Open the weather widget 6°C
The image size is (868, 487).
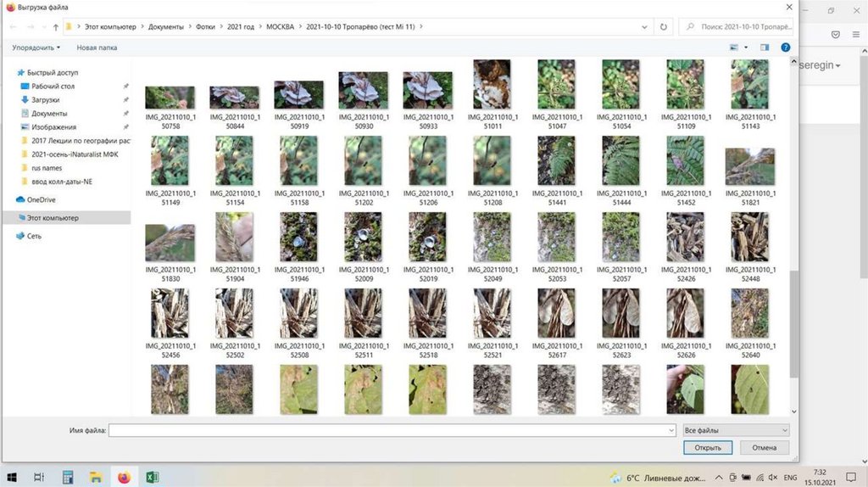pos(658,478)
